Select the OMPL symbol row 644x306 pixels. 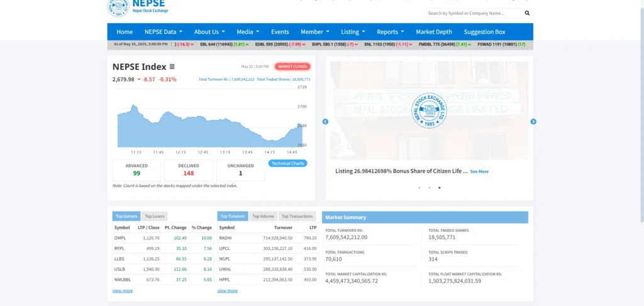[163, 238]
